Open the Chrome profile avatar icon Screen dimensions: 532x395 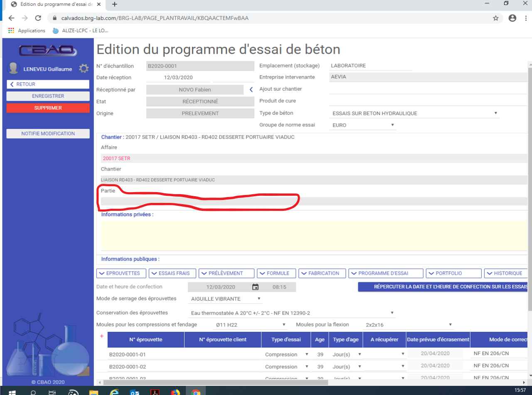(x=512, y=18)
